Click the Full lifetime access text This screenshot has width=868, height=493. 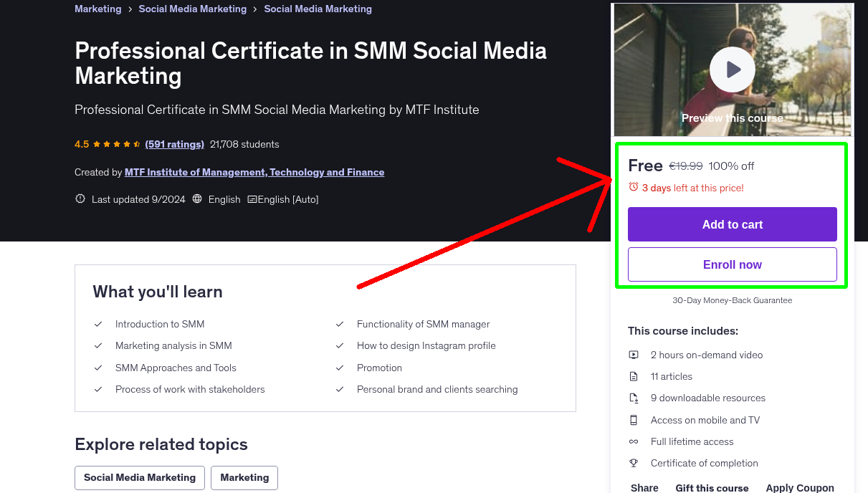692,441
